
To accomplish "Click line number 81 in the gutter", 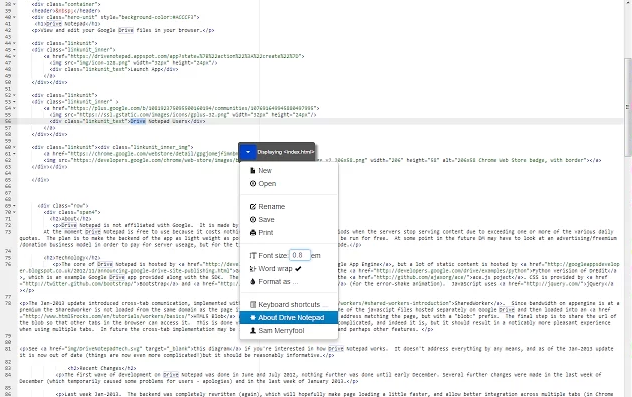I will point(8,349).
